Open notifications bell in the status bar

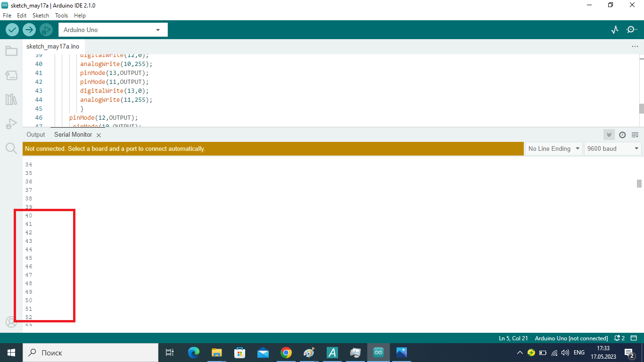click(x=619, y=338)
